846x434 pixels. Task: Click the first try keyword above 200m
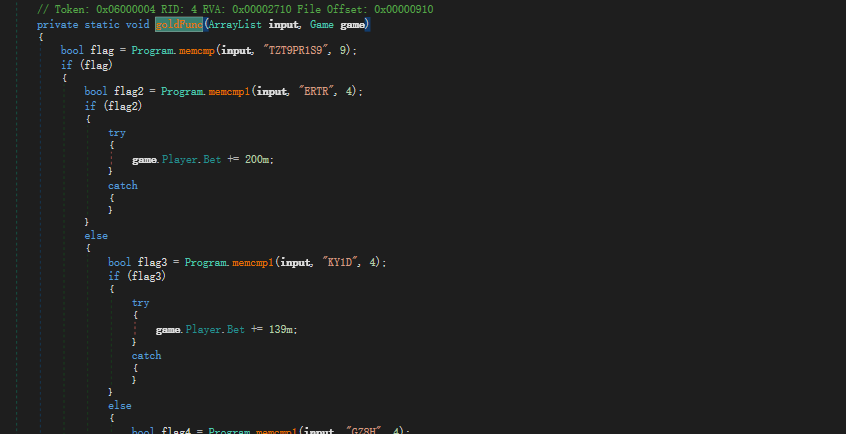[117, 133]
